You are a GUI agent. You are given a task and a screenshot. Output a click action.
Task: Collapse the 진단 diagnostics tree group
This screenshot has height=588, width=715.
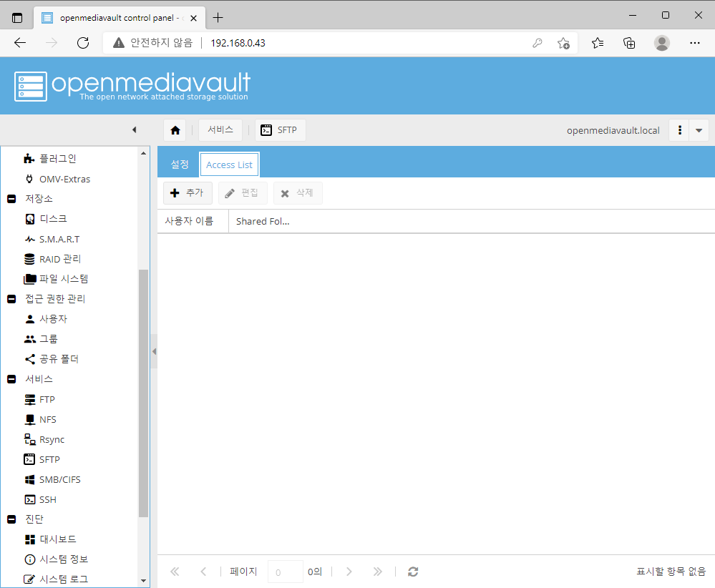pos(12,519)
